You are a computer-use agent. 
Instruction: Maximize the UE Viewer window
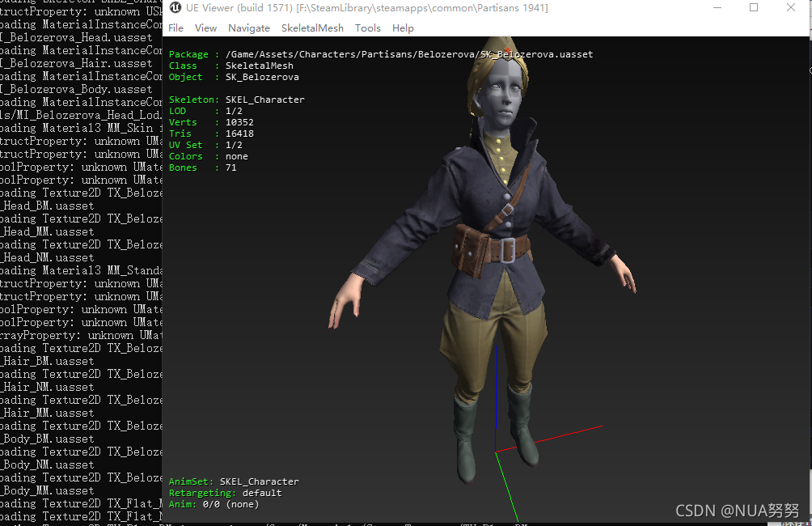tap(754, 8)
